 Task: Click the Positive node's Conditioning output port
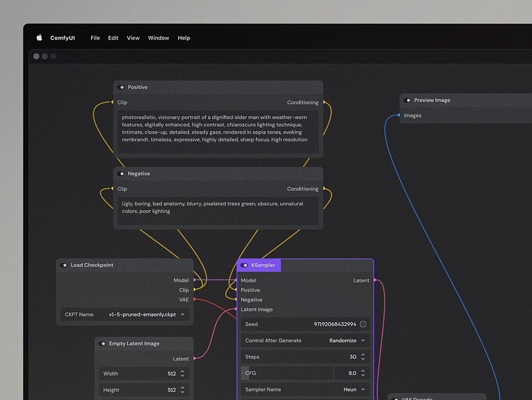point(323,103)
